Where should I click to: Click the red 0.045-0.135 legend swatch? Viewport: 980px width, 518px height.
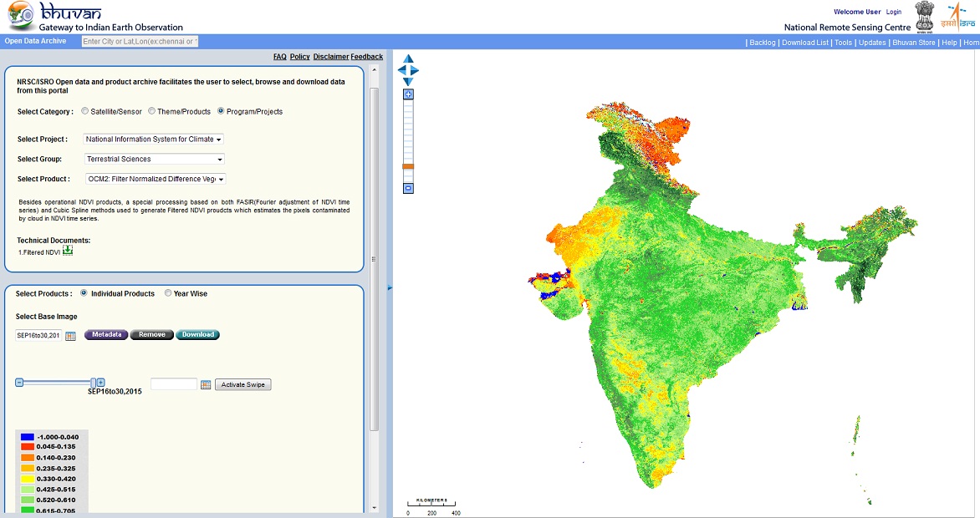click(x=27, y=447)
